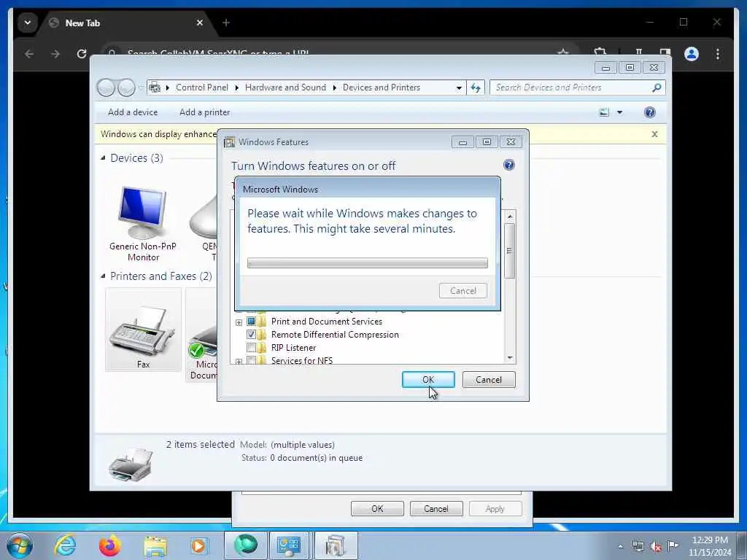This screenshot has width=747, height=560.
Task: Go forward in Devices and Printers
Action: click(x=126, y=87)
